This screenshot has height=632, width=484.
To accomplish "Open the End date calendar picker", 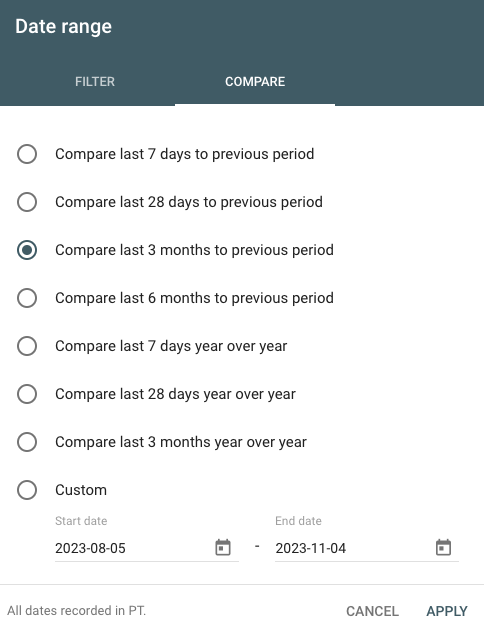I will point(443,547).
